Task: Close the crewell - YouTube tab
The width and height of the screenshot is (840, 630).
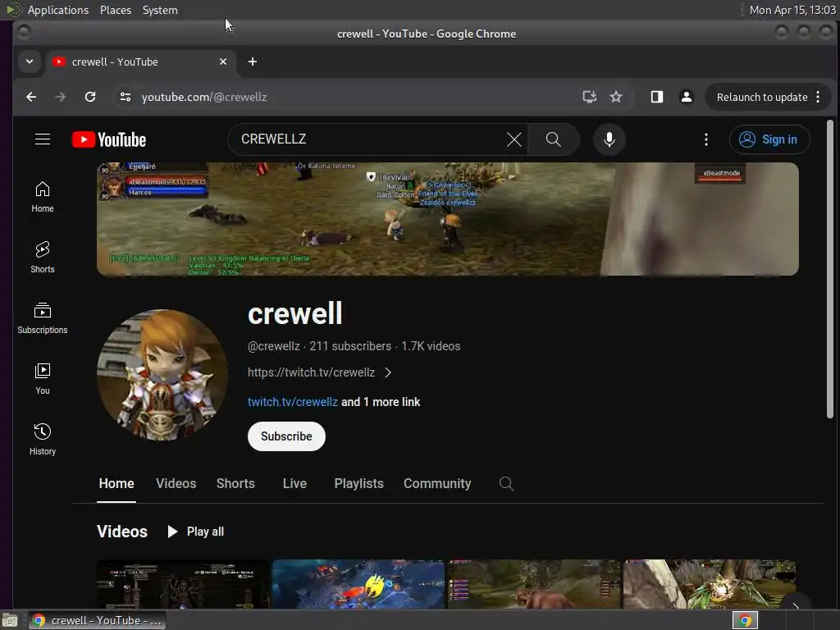Action: (223, 62)
